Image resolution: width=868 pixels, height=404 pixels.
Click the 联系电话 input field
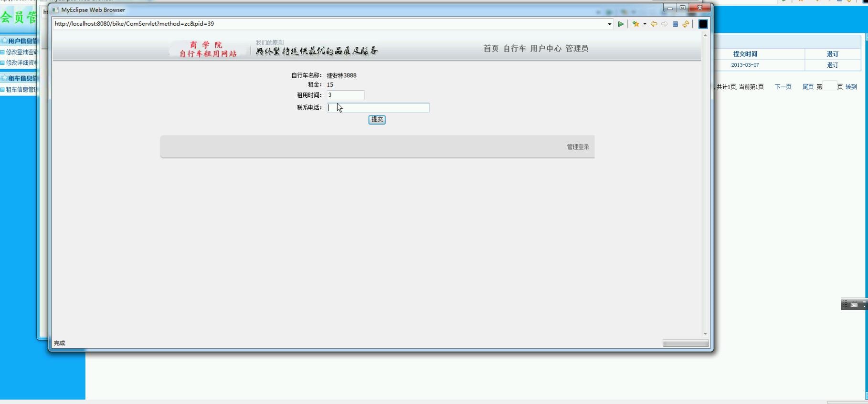pyautogui.click(x=378, y=108)
